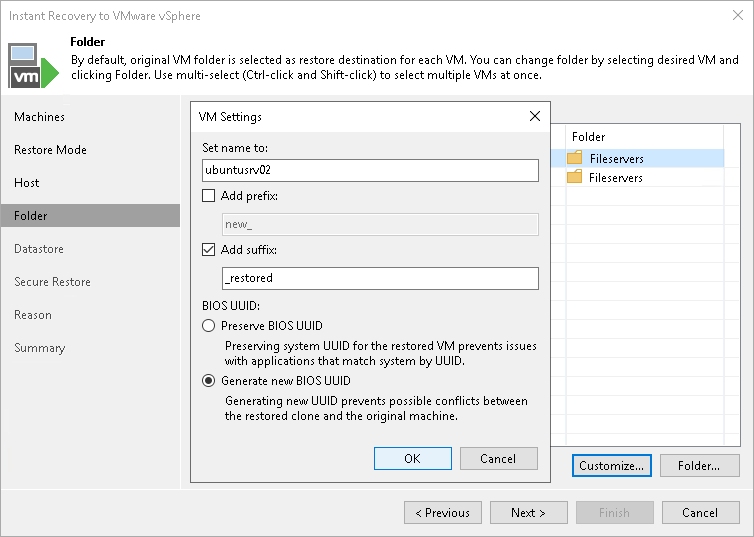Click the Folder... button
754x537 pixels.
click(699, 465)
